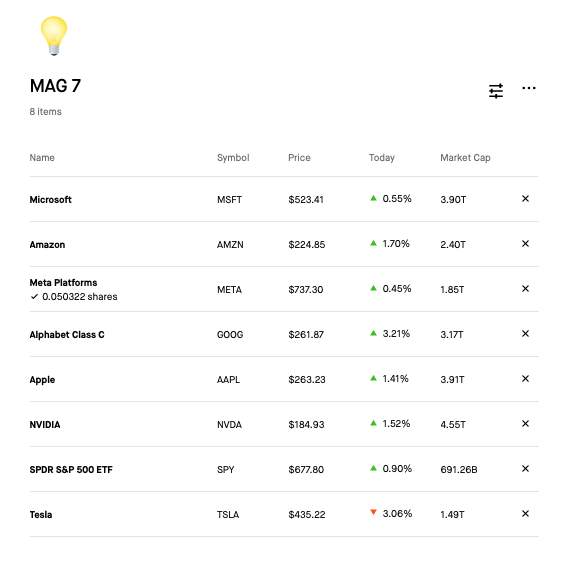
Task: Remove Alphabet Class C from the list
Action: (525, 333)
